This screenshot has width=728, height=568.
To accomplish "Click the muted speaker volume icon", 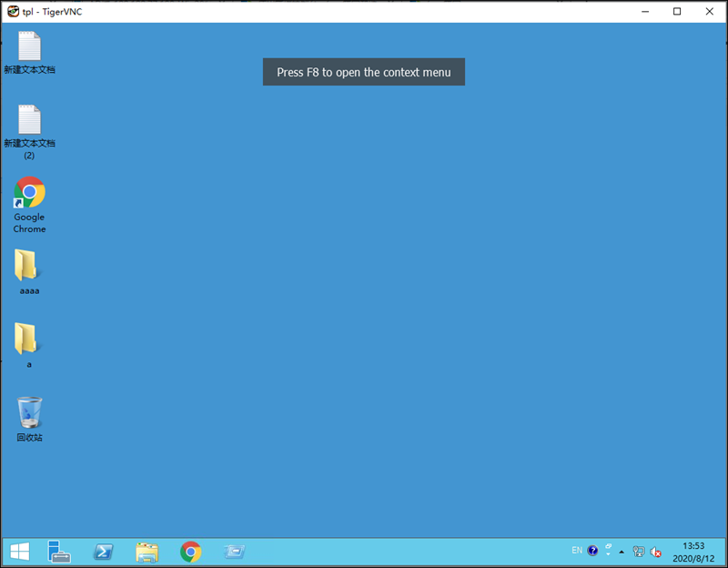I will [x=655, y=552].
